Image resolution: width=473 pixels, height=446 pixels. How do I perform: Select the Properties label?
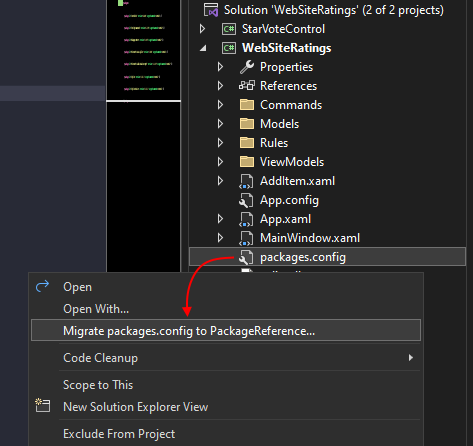point(286,67)
